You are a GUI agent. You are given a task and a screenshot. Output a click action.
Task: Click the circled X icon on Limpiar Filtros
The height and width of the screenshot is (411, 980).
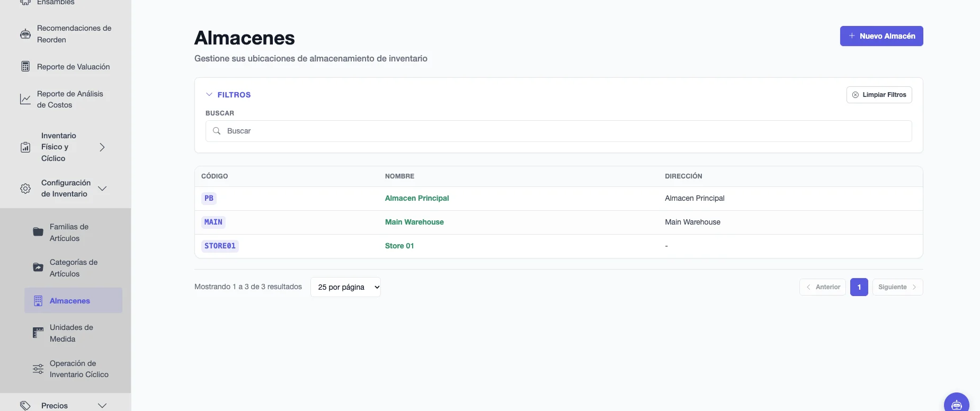(x=856, y=95)
